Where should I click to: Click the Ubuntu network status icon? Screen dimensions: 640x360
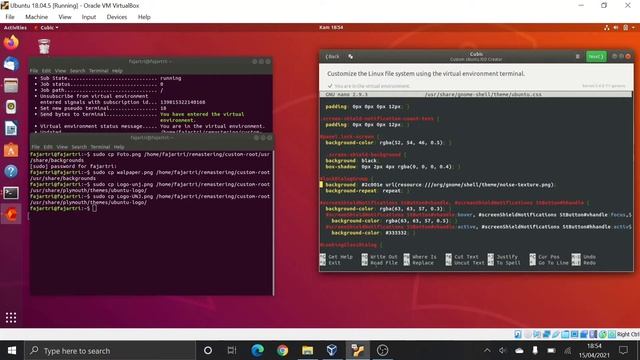[607, 28]
